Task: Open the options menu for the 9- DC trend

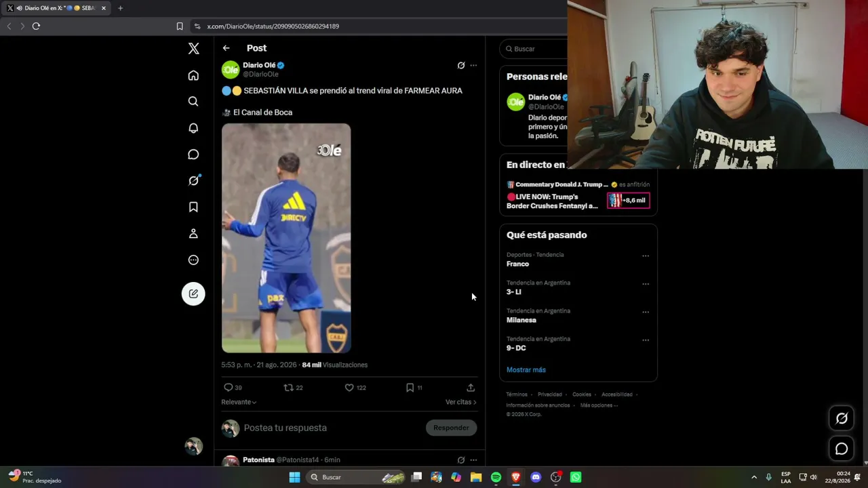Action: [646, 340]
